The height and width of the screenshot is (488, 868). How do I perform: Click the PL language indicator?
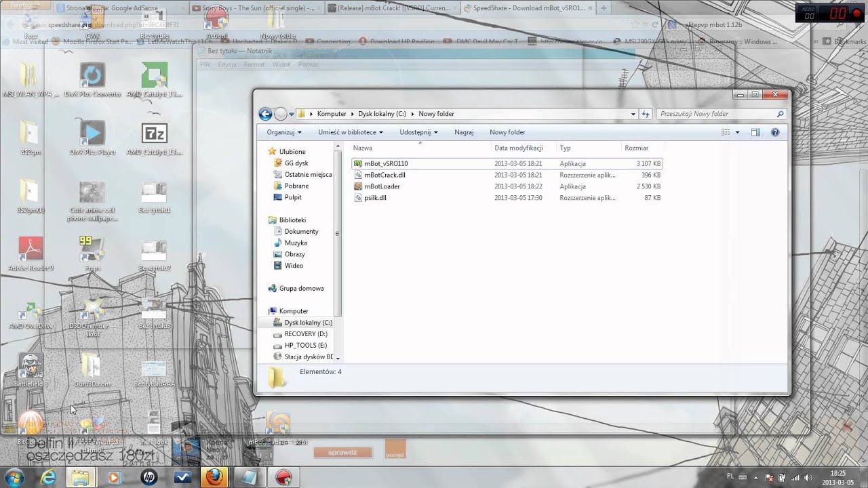730,476
